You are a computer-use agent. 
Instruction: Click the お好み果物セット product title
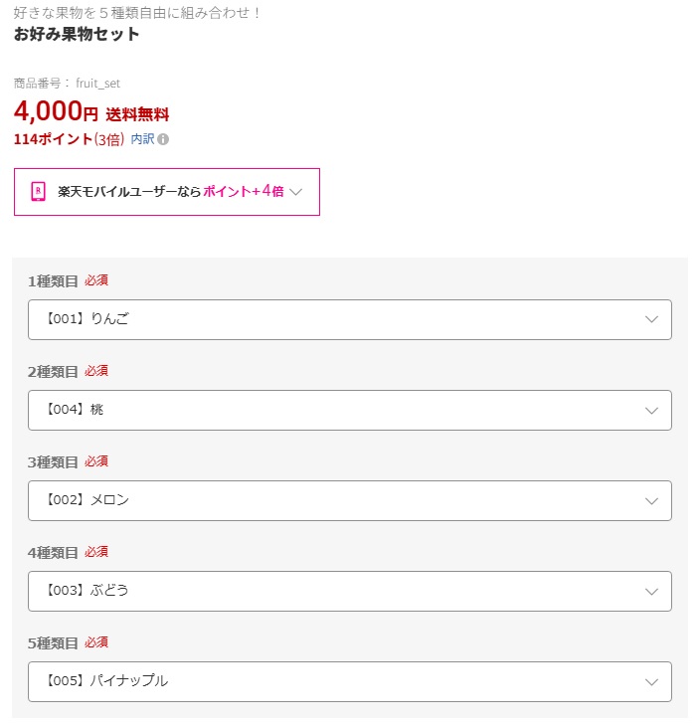[77, 34]
